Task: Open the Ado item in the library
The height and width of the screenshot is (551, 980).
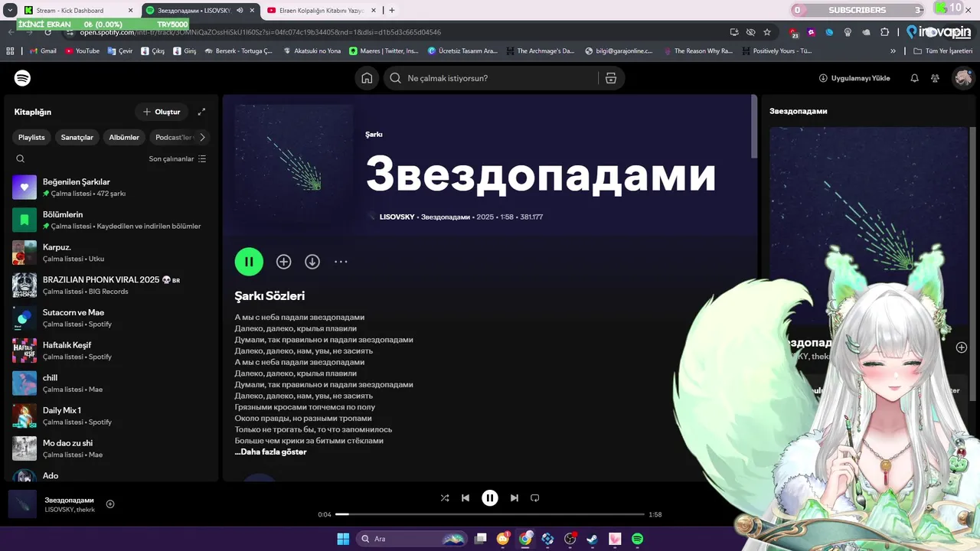Action: point(110,476)
